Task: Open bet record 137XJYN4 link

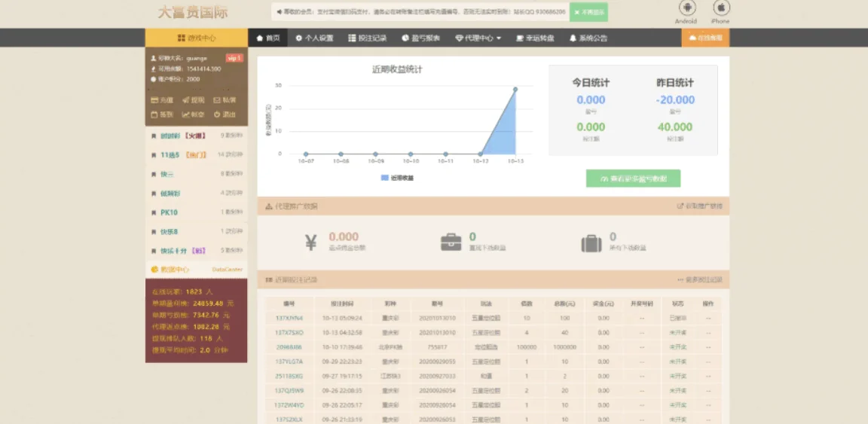Action: 289,319
